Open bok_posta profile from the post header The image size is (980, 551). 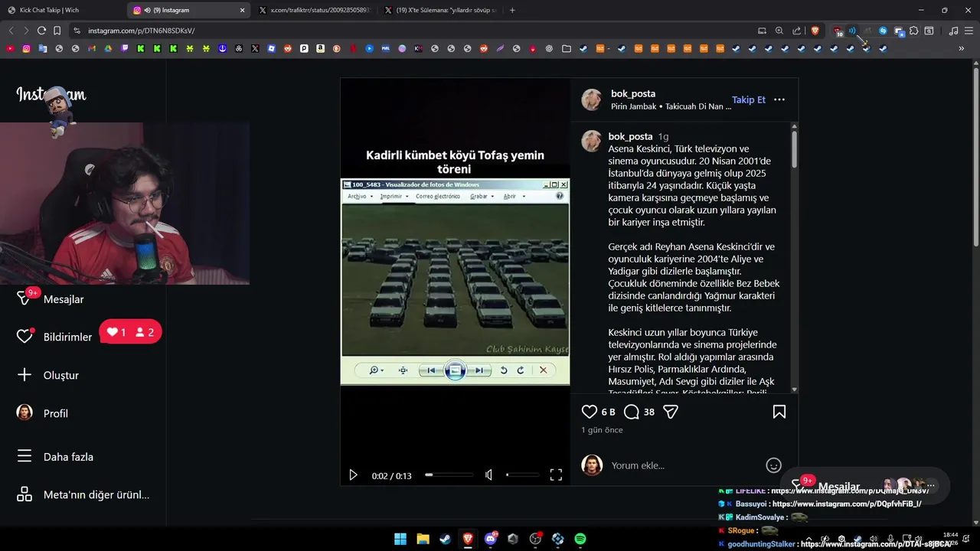coord(633,94)
